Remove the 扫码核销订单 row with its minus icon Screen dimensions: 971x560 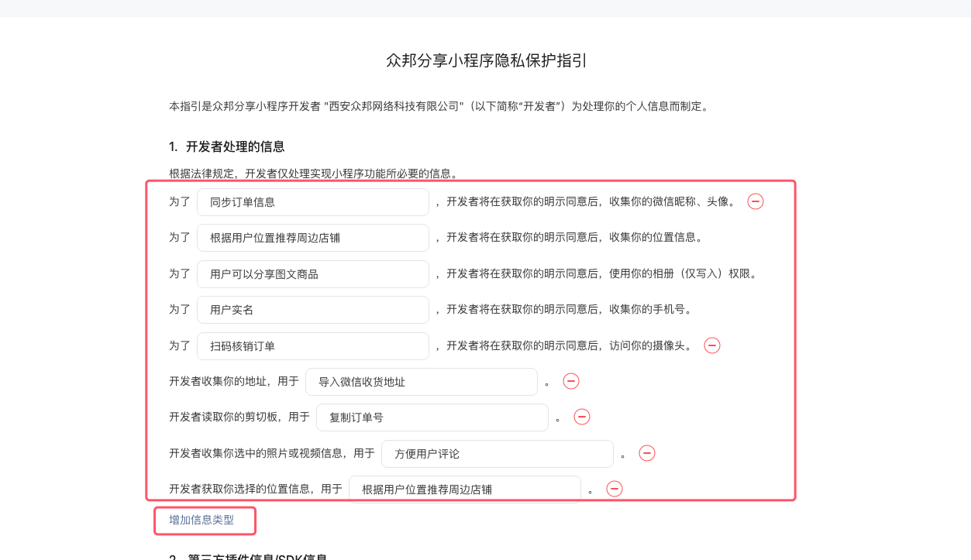[x=711, y=345]
